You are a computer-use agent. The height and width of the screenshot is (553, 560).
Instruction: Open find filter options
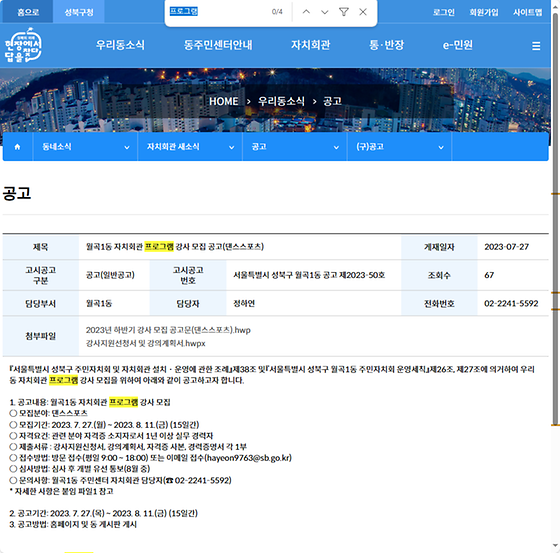pyautogui.click(x=344, y=12)
